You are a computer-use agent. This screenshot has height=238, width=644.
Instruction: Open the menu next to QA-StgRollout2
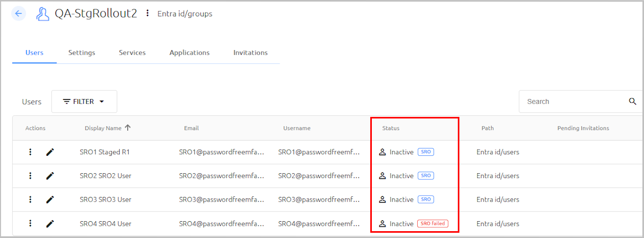[147, 13]
